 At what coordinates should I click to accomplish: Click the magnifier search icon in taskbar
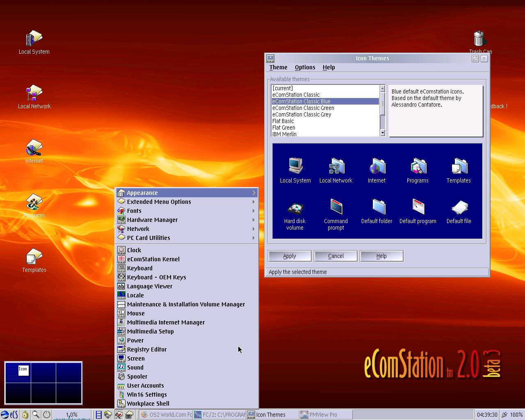click(x=36, y=415)
